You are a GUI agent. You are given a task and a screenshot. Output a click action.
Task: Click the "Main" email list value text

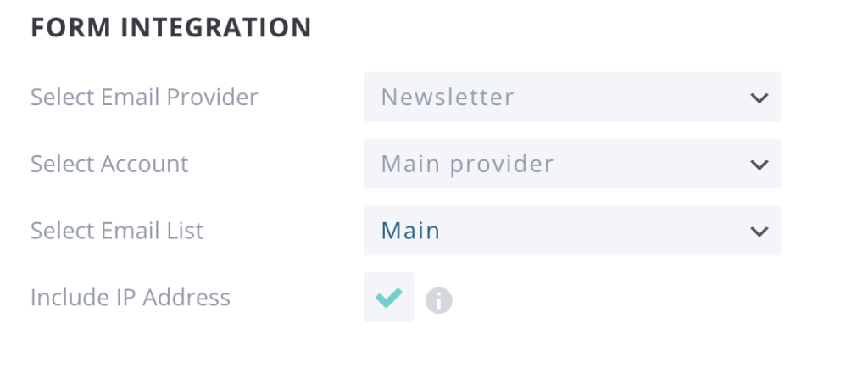(x=410, y=231)
